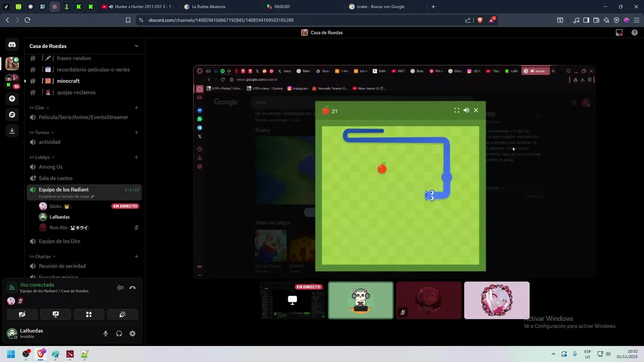Collapse the Lobbys category
644x362 pixels.
[42, 157]
